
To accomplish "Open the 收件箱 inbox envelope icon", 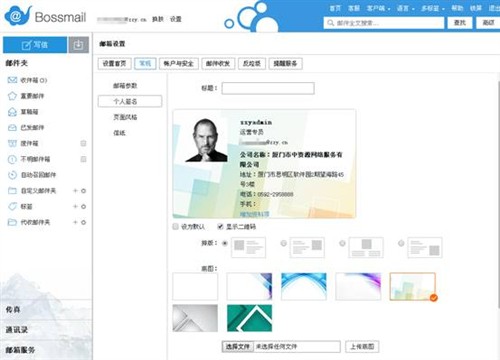I will click(x=12, y=80).
